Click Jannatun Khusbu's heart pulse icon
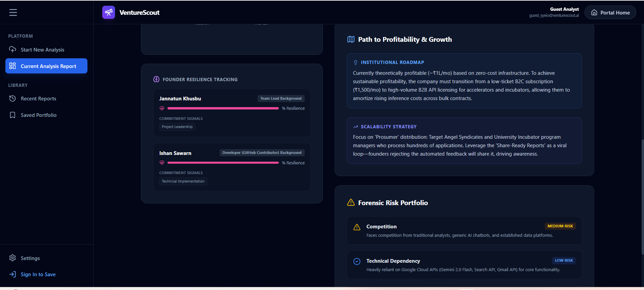The width and height of the screenshot is (644, 290). (162, 108)
